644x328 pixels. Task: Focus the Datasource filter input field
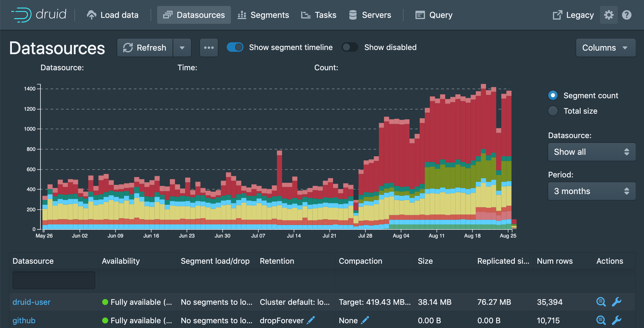click(54, 280)
